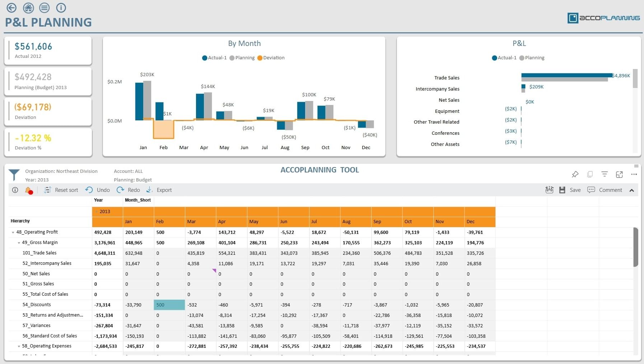644x364 pixels.
Task: Open the toolbox settings icon
Action: [549, 190]
